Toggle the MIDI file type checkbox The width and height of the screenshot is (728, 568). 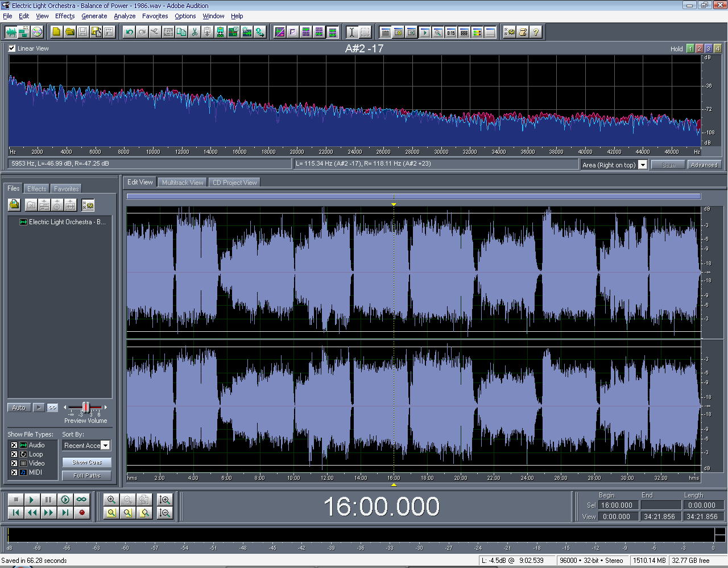14,472
